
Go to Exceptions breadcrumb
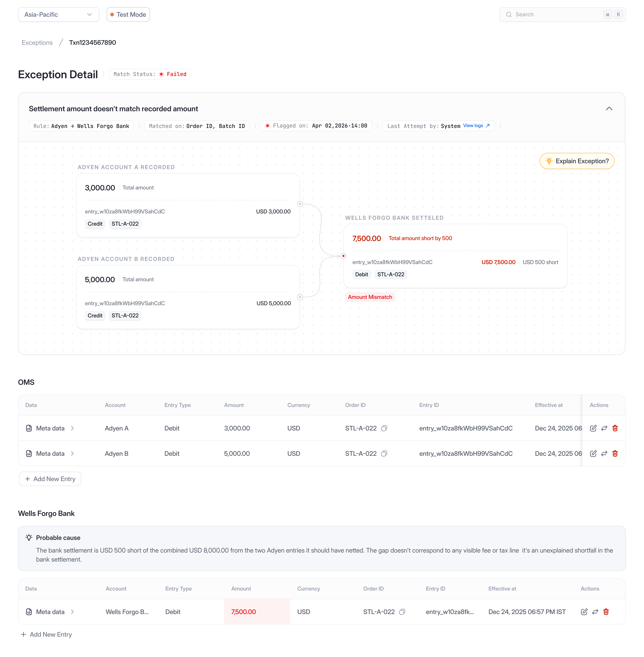click(x=37, y=43)
